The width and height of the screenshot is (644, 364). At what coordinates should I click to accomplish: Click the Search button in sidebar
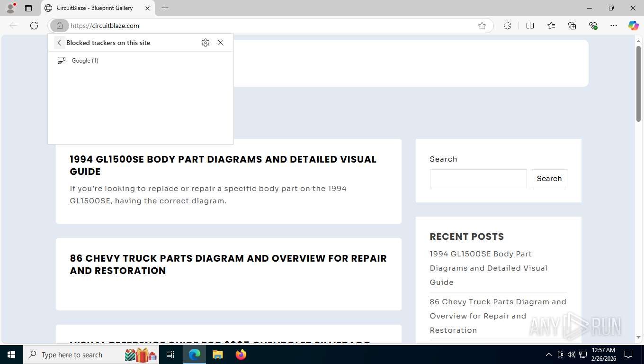pos(549,179)
